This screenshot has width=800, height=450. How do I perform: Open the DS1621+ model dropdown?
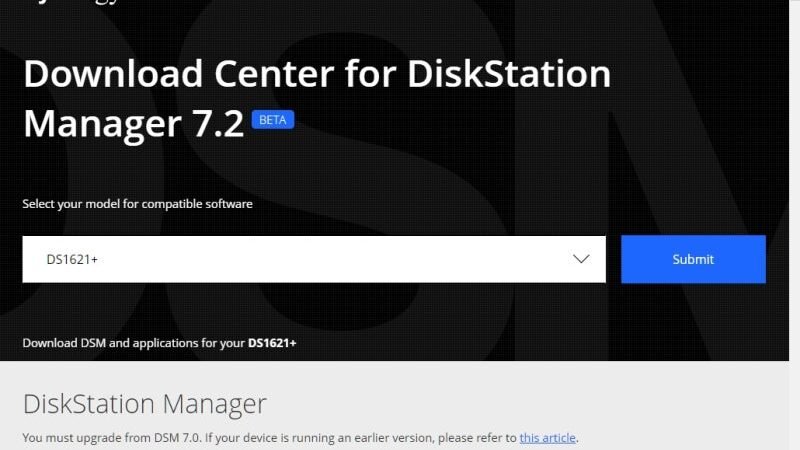point(314,259)
